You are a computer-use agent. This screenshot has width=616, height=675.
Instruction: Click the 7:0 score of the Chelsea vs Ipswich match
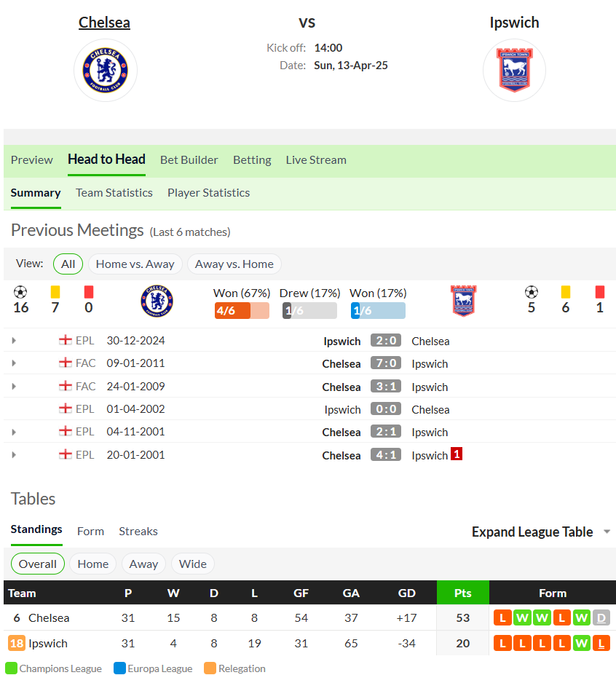[386, 363]
